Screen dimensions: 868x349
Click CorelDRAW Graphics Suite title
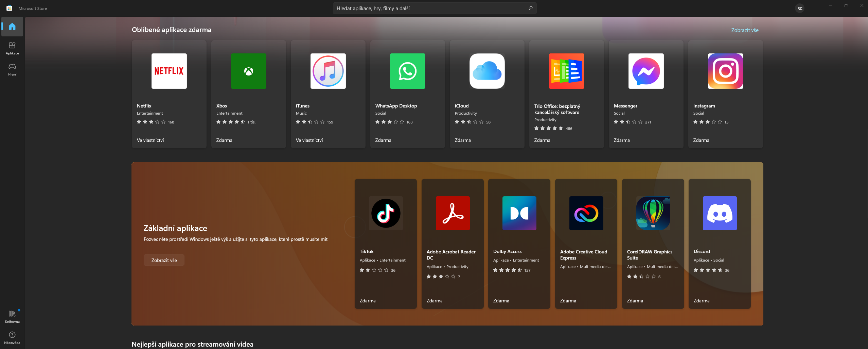[x=650, y=255]
